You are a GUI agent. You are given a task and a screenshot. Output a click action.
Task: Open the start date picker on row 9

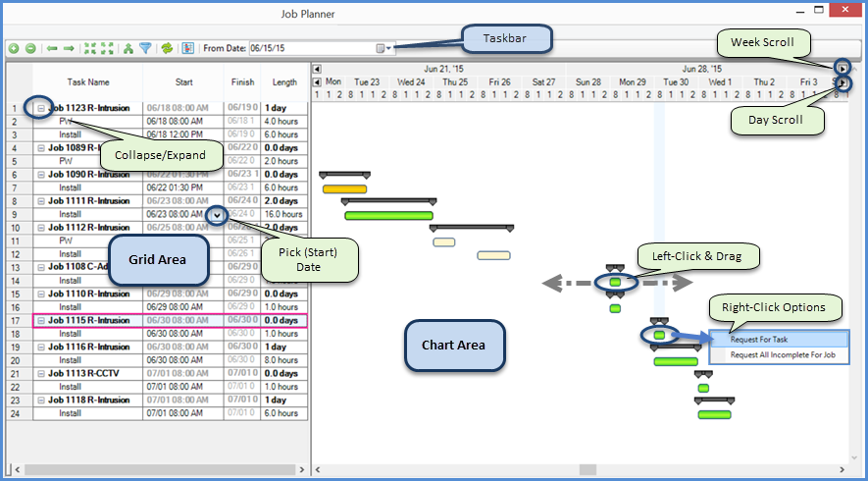click(x=217, y=215)
